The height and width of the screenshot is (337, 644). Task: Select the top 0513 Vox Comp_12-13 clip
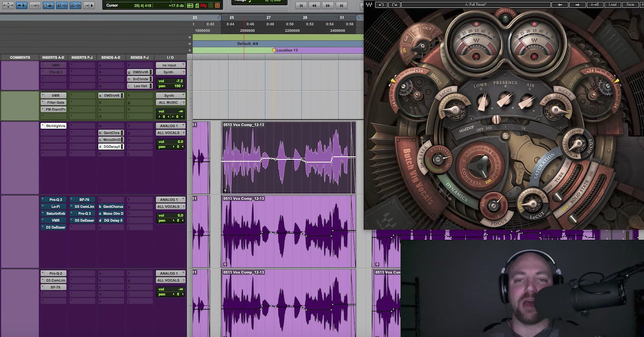point(289,157)
